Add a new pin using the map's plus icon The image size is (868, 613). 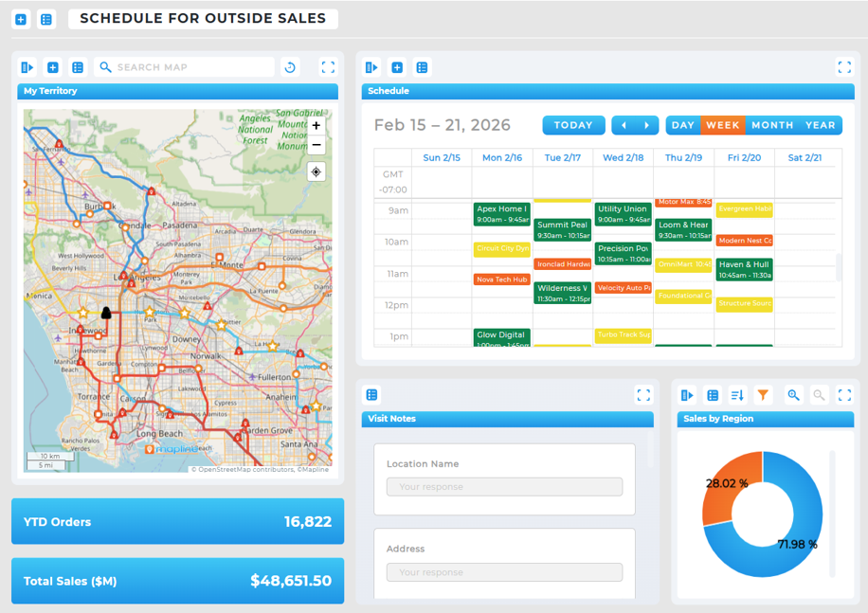coord(53,67)
